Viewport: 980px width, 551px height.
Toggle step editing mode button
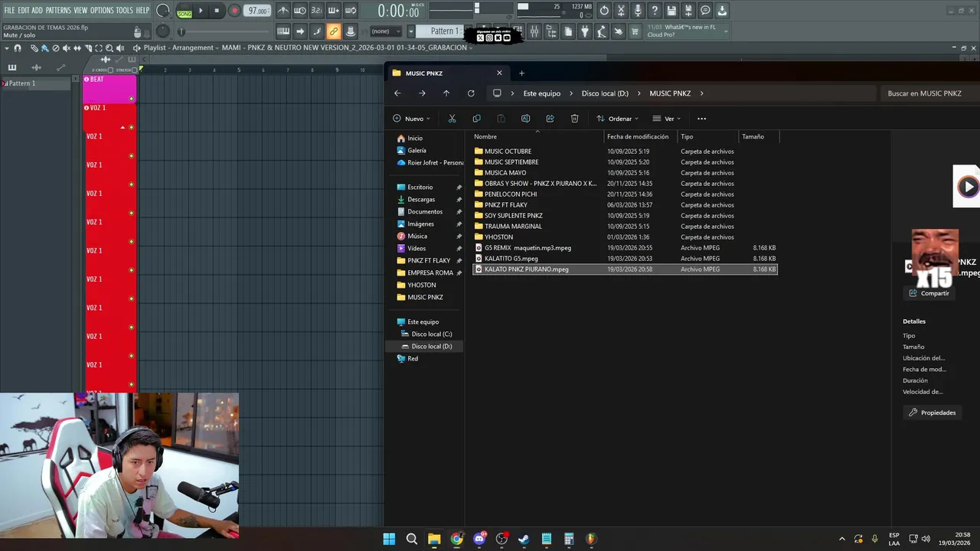317,31
